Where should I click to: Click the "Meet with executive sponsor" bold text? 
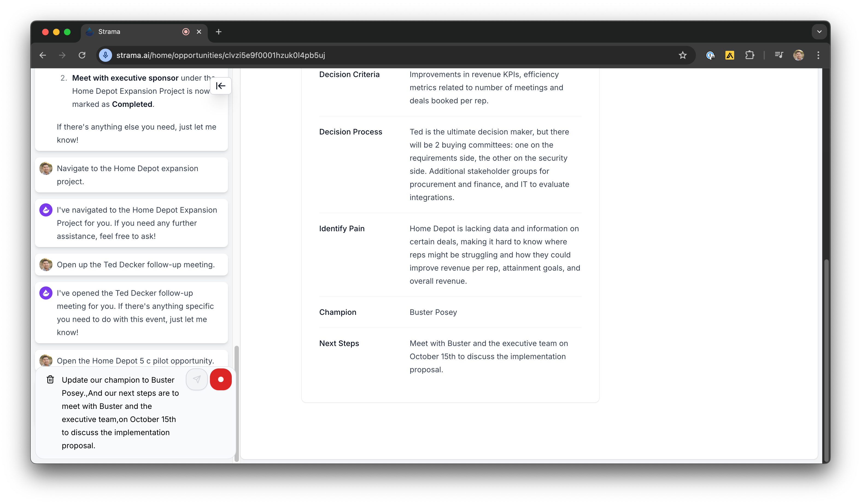[x=125, y=78]
